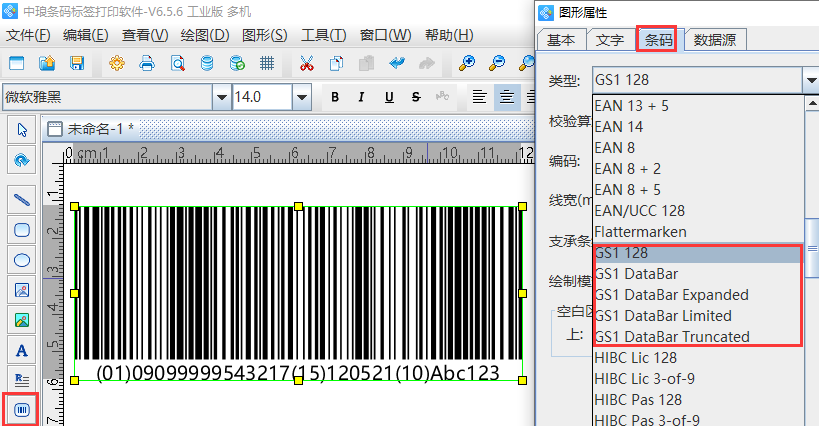This screenshot has height=426, width=819.
Task: Zoom in with the plus magnifier
Action: pyautogui.click(x=466, y=64)
